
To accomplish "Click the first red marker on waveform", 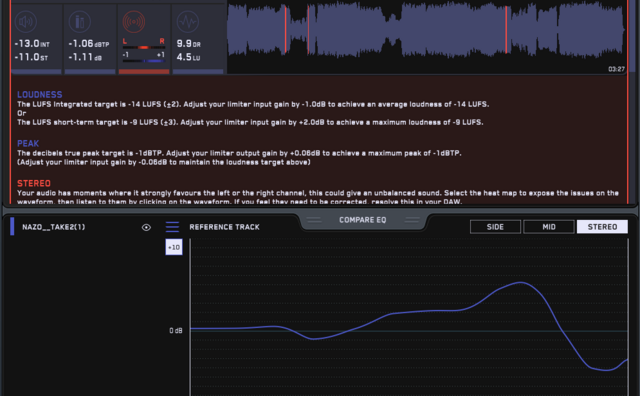I will 286,30.
